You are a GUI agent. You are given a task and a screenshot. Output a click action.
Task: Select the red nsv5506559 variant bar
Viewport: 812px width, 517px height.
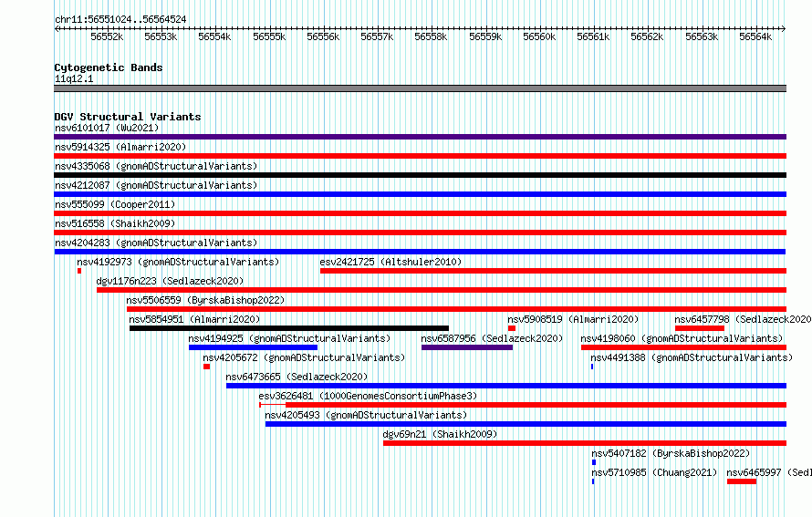[457, 309]
